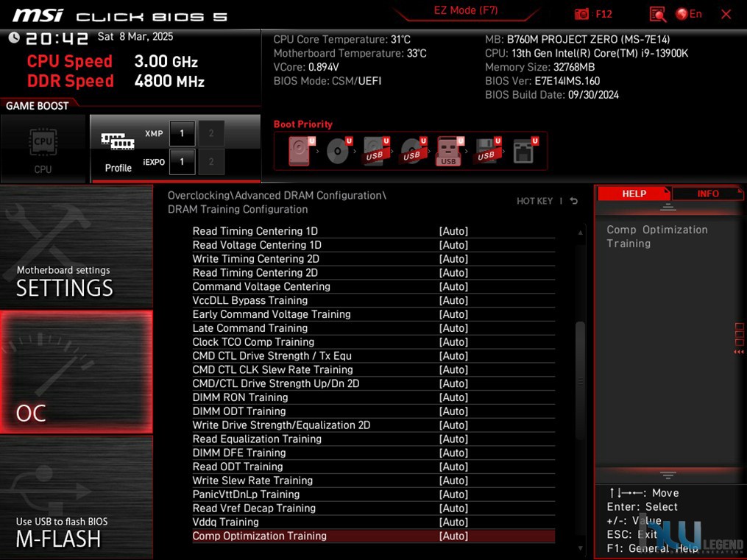The width and height of the screenshot is (747, 560).
Task: Select CMD CTL Drive Strength / Tx Equ
Action: [x=374, y=355]
